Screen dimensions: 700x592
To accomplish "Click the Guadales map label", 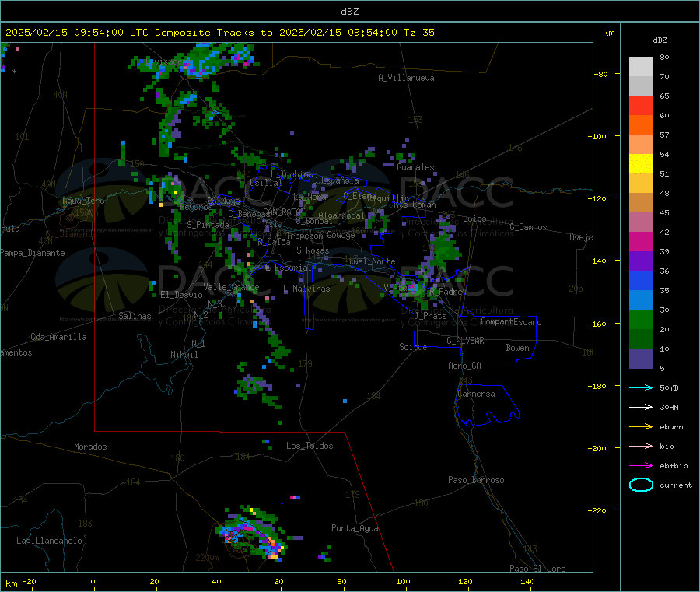I will tap(415, 167).
